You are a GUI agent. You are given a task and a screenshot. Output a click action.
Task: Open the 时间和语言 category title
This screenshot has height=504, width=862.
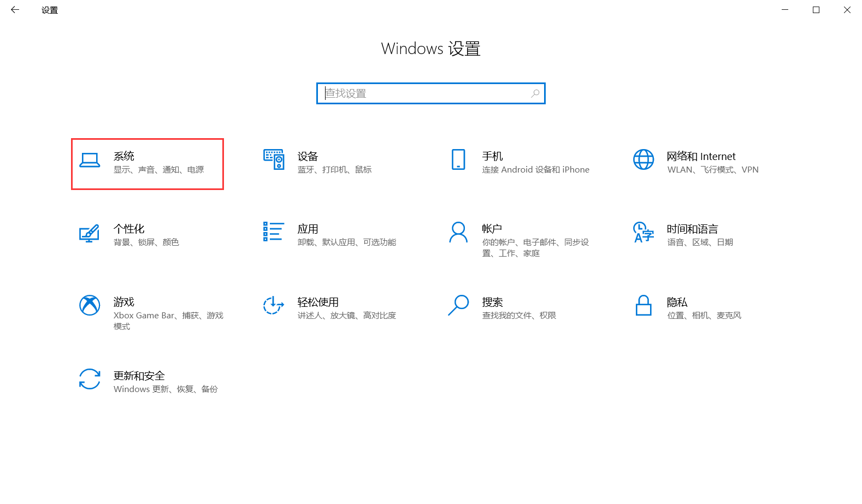tap(693, 229)
